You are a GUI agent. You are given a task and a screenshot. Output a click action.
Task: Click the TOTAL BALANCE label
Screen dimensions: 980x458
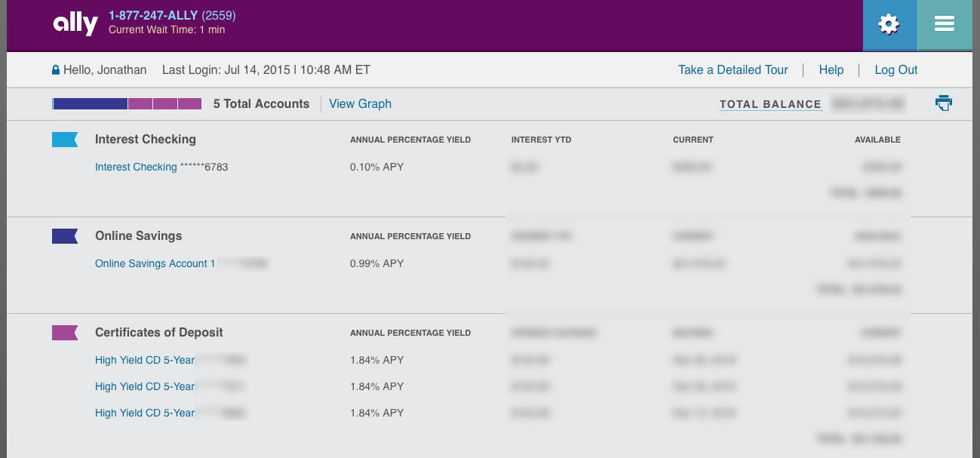click(x=770, y=105)
